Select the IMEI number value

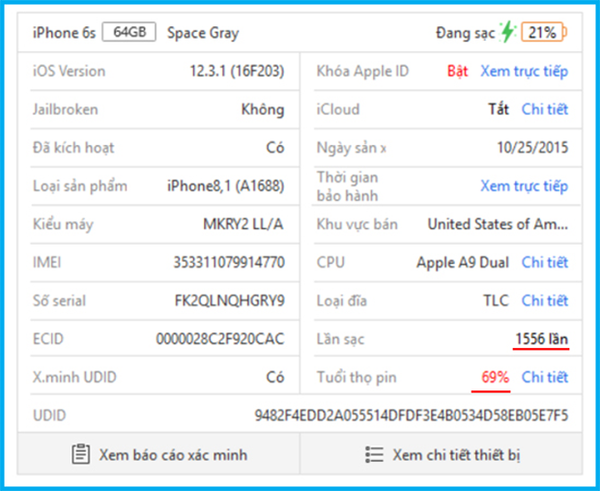228,262
